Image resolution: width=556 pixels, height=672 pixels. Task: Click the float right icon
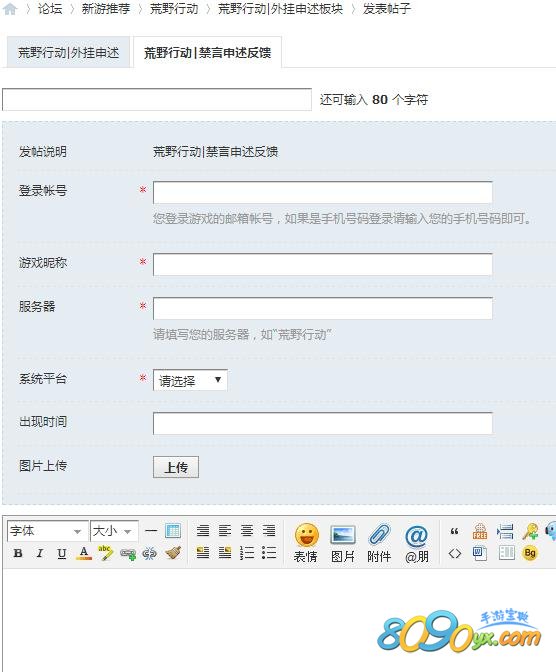point(225,553)
